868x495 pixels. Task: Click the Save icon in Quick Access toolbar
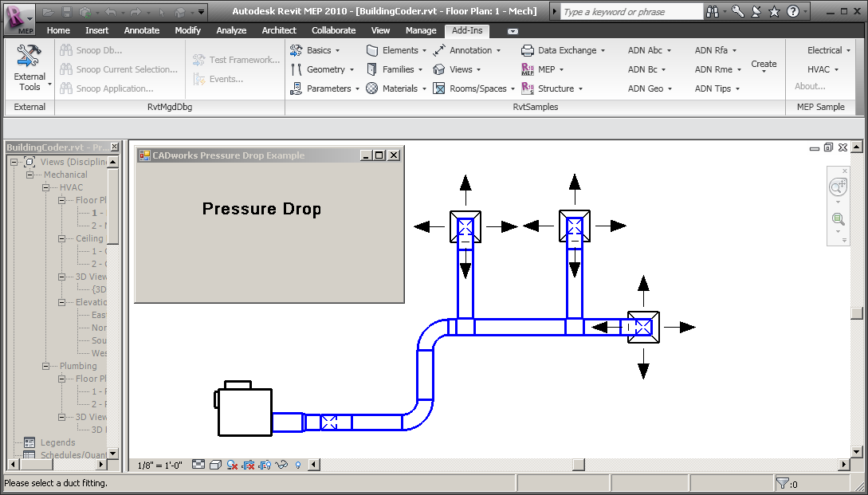65,11
